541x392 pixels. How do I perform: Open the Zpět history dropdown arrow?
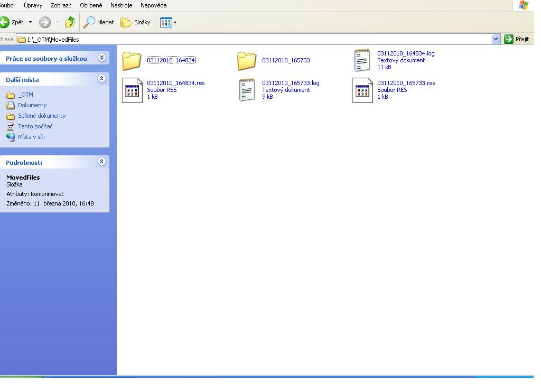30,22
